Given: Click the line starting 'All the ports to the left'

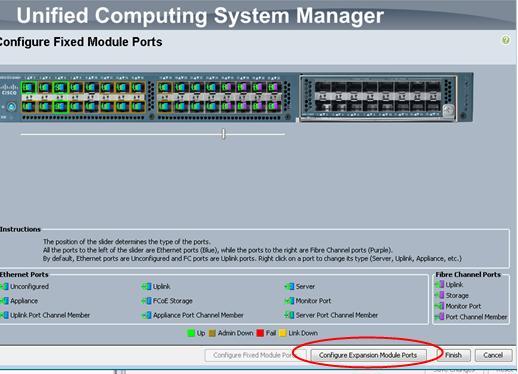Looking at the screenshot, I should [x=218, y=250].
